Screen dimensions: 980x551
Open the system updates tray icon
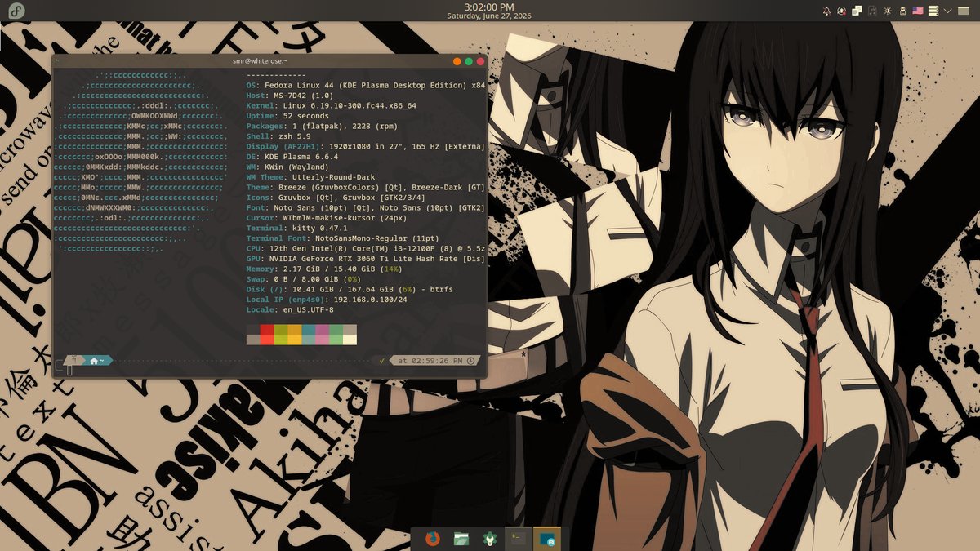point(842,11)
